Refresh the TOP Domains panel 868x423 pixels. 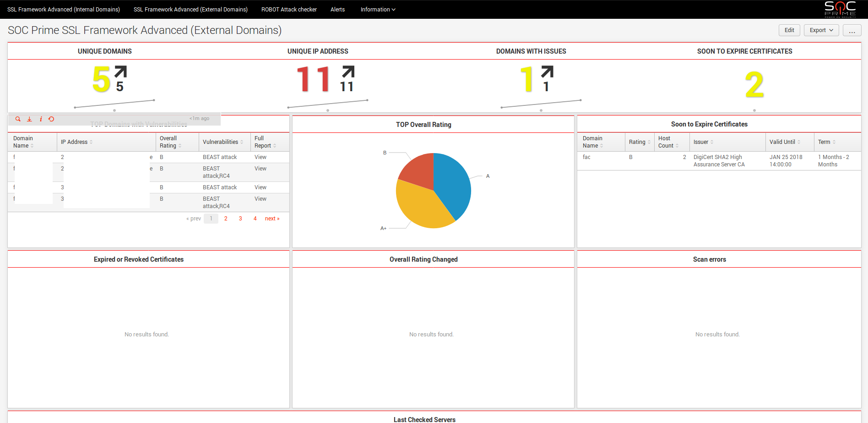tap(51, 119)
